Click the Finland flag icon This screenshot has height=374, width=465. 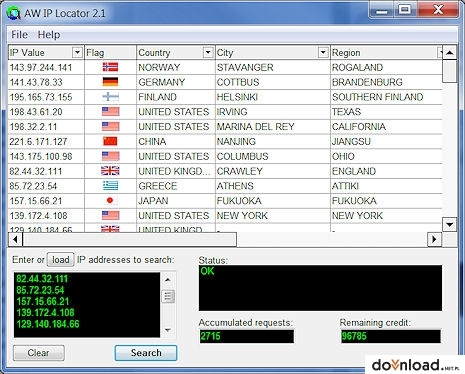[110, 97]
